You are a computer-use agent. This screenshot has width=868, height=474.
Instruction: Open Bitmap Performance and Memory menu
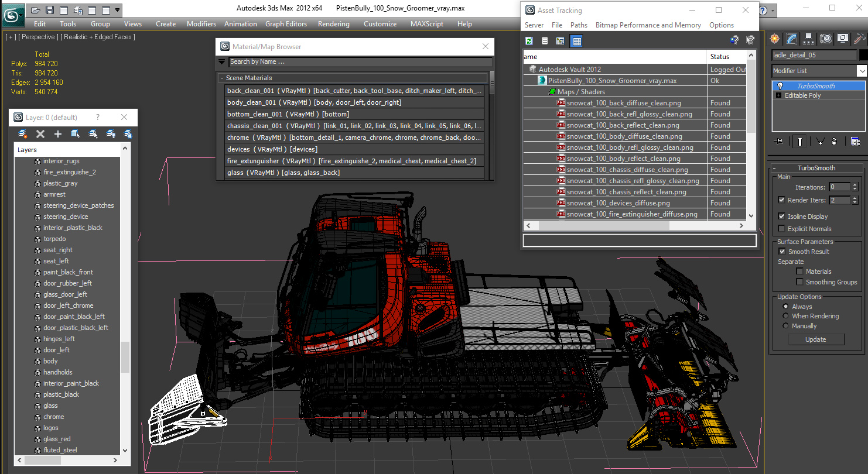click(648, 25)
